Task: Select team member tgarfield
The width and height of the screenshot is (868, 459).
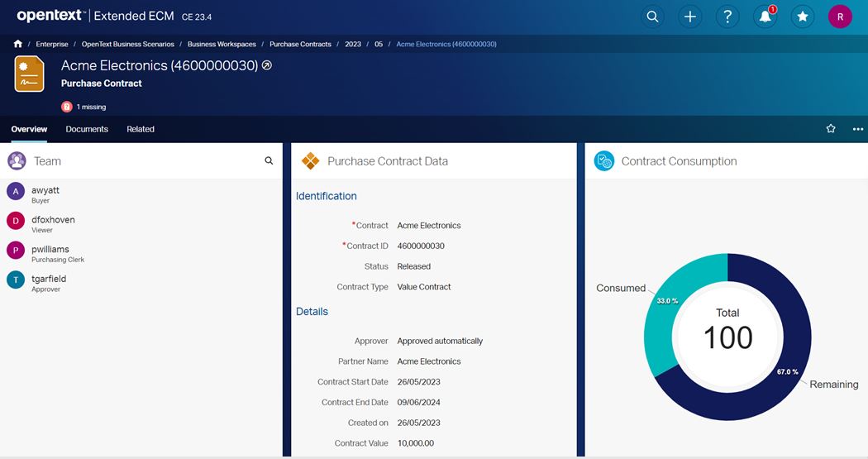Action: click(48, 279)
